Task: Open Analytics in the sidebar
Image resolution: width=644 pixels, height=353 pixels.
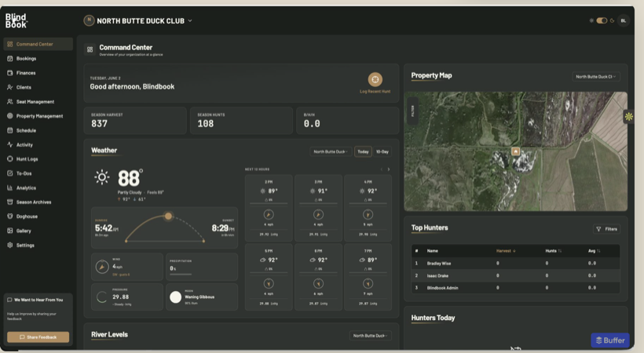Action: pyautogui.click(x=38, y=187)
